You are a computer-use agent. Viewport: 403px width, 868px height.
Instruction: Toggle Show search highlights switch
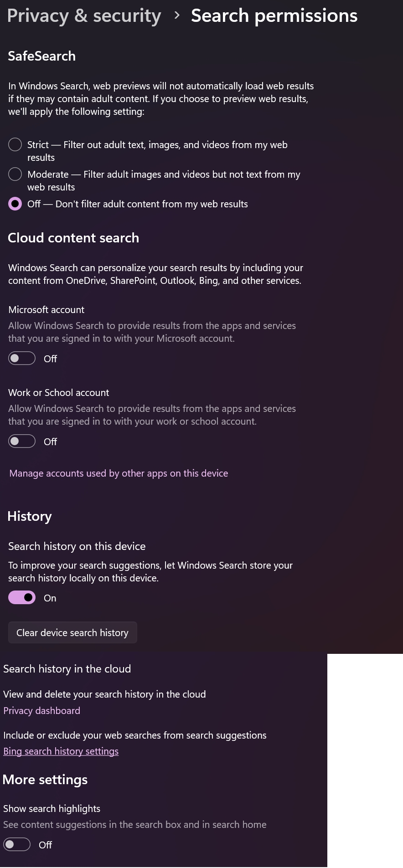pyautogui.click(x=17, y=845)
